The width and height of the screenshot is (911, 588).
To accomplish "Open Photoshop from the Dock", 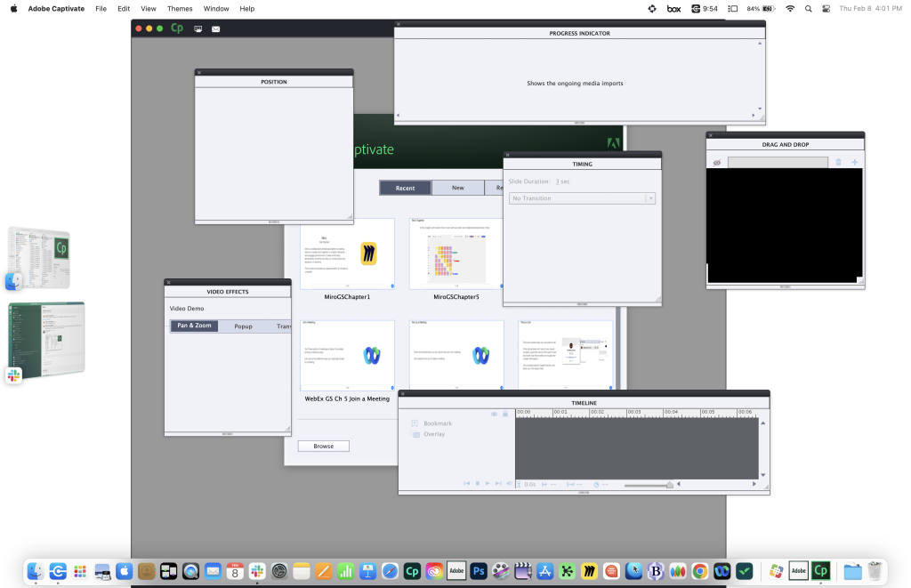I will pos(479,571).
